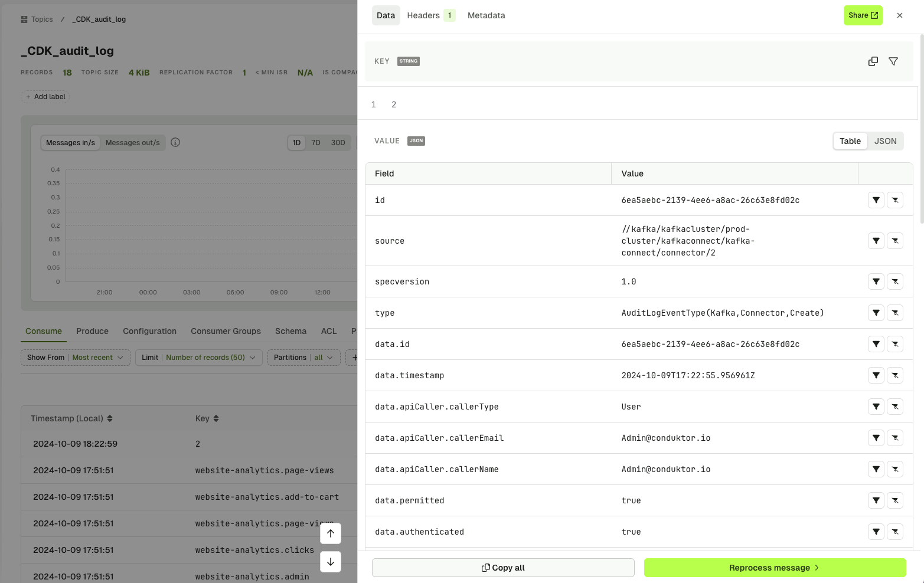Apply exclude filter on the callerName row
This screenshot has height=583, width=924.
coord(895,469)
